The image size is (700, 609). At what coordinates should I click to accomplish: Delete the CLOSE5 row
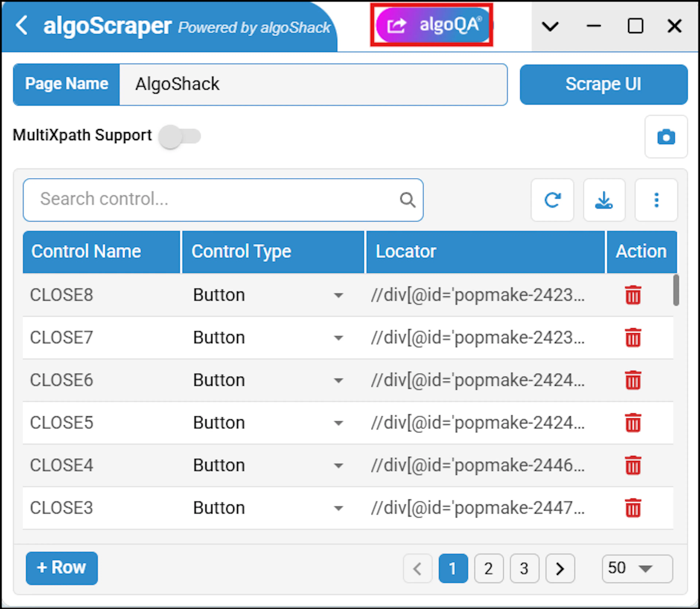tap(633, 423)
